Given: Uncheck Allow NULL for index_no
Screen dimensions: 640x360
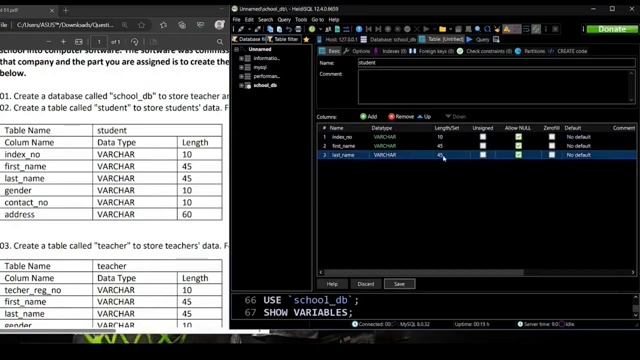Looking at the screenshot, I should pos(518,137).
